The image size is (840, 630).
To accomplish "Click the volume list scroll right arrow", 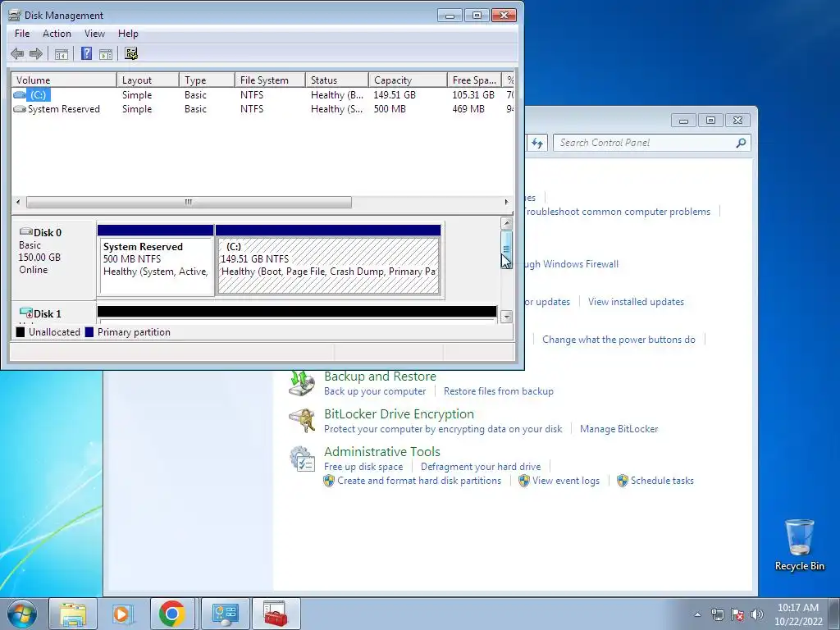I will click(506, 202).
